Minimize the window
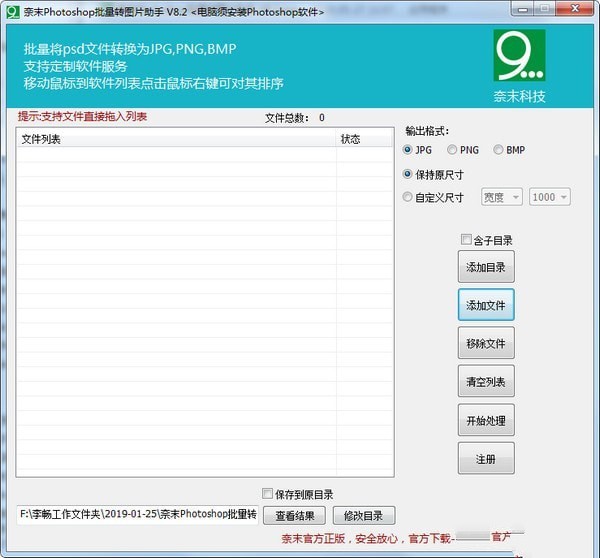The image size is (600, 558). point(522,9)
